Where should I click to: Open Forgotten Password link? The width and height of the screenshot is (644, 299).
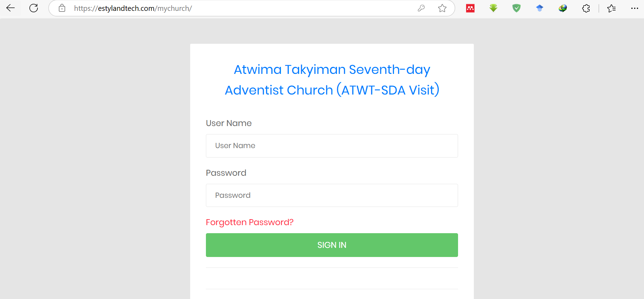(249, 222)
